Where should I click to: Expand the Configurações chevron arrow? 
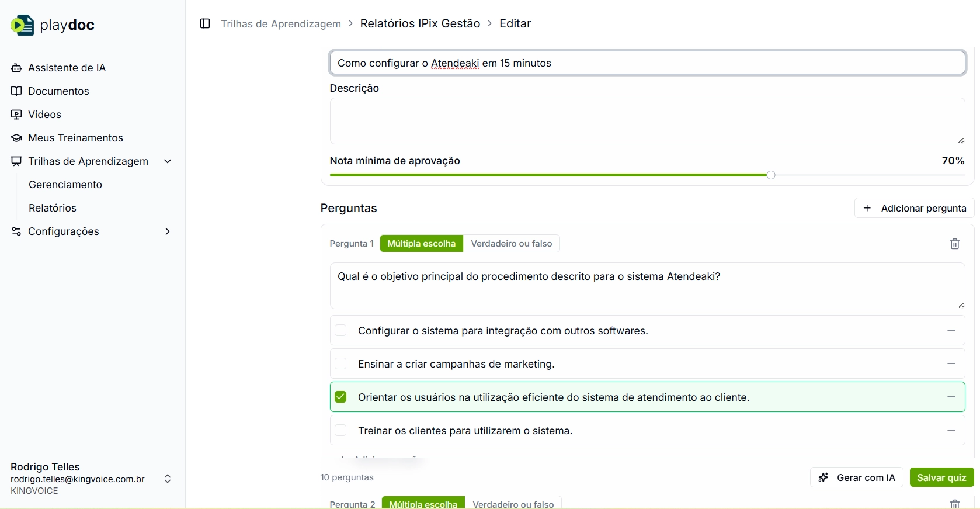(168, 231)
